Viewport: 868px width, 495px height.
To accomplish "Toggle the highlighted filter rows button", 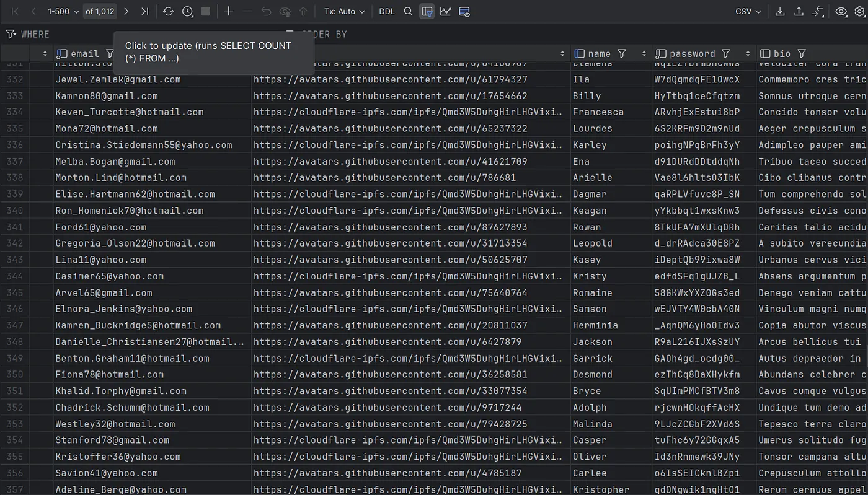I will 427,11.
